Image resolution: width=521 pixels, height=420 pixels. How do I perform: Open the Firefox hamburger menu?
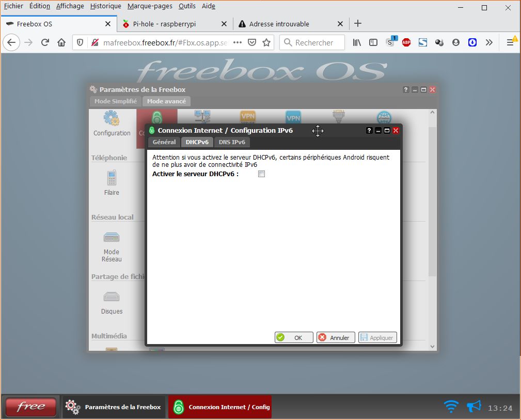(x=510, y=42)
